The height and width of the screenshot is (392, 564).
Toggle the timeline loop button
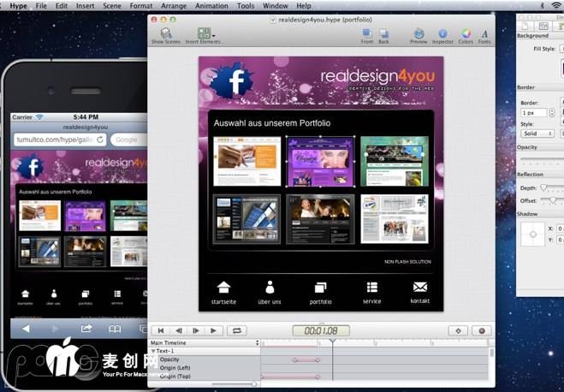point(236,330)
